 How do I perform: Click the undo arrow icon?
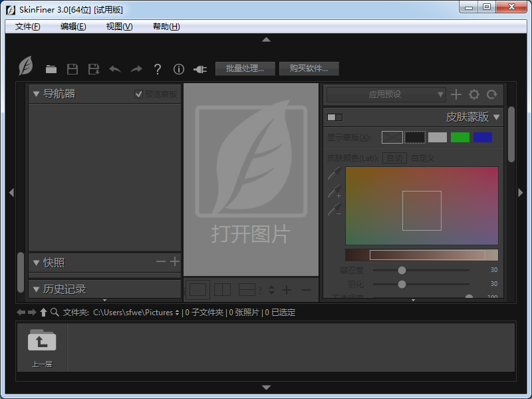115,69
